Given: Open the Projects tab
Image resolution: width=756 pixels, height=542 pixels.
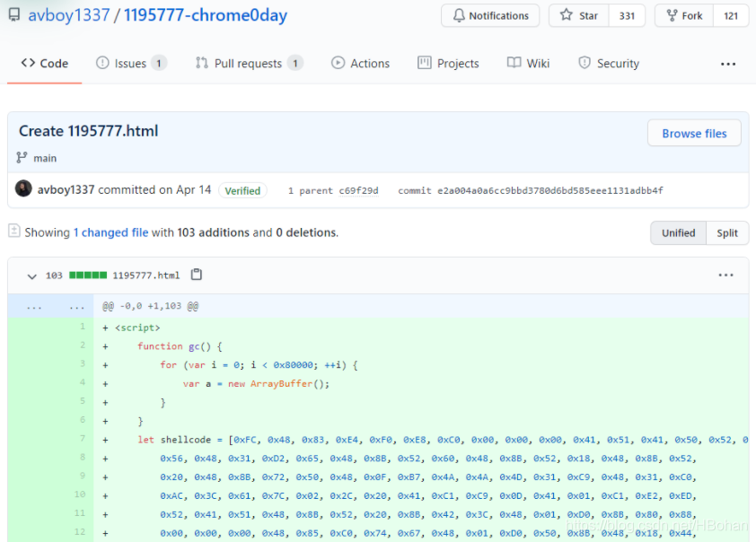Looking at the screenshot, I should pos(448,63).
